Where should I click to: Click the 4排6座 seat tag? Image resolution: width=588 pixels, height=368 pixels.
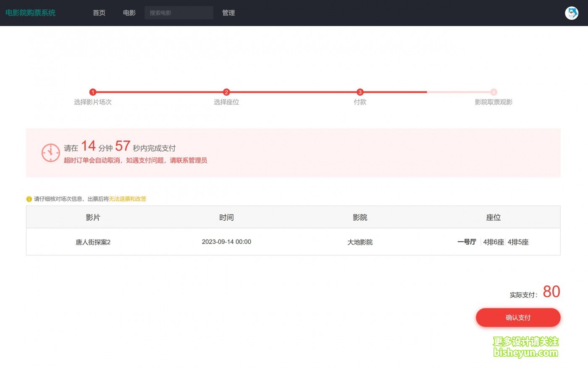(493, 242)
